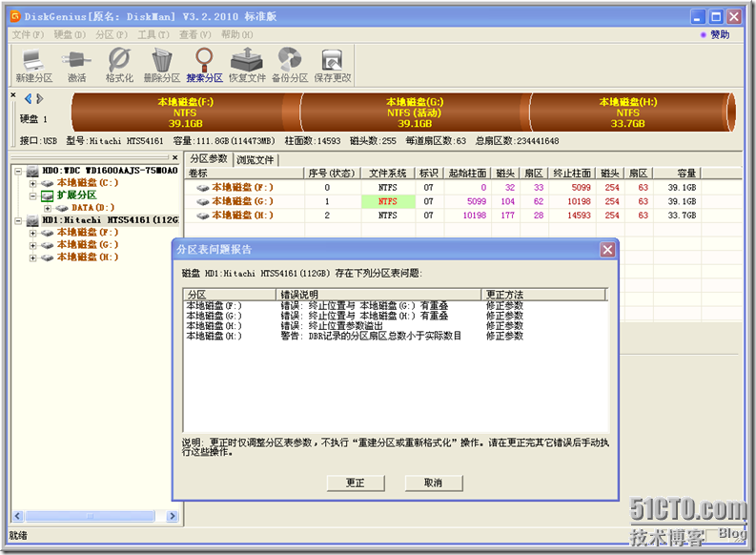Click the 容量 column header

pyautogui.click(x=678, y=174)
